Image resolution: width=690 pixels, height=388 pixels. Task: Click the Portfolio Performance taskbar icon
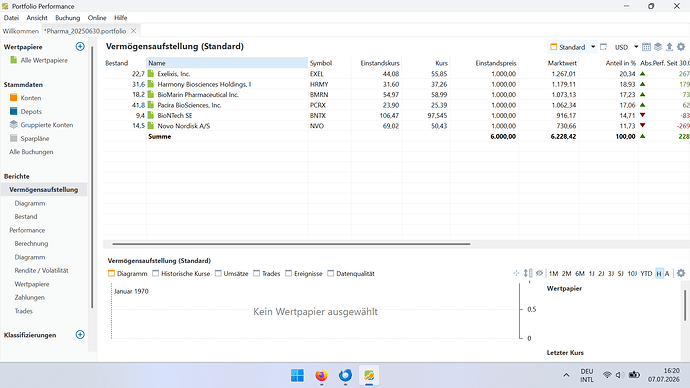(369, 375)
